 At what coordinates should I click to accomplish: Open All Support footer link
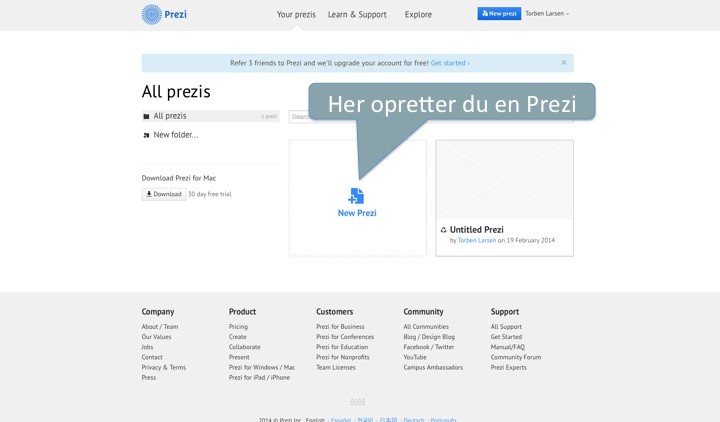tap(506, 326)
